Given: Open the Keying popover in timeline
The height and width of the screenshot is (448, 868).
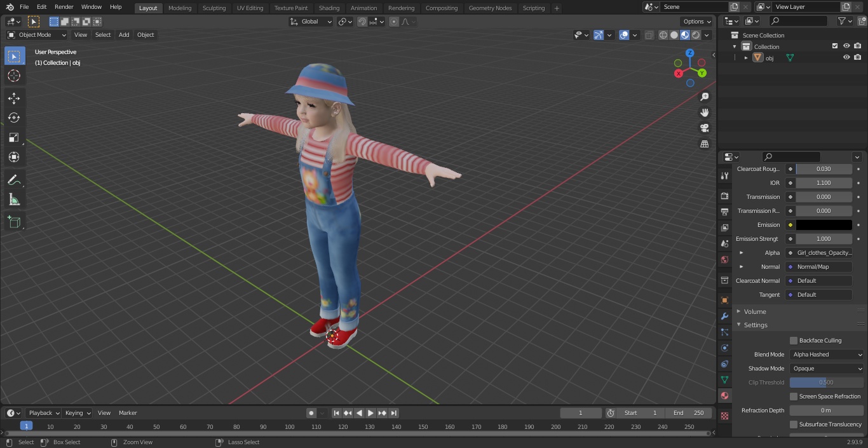Looking at the screenshot, I should coord(77,413).
